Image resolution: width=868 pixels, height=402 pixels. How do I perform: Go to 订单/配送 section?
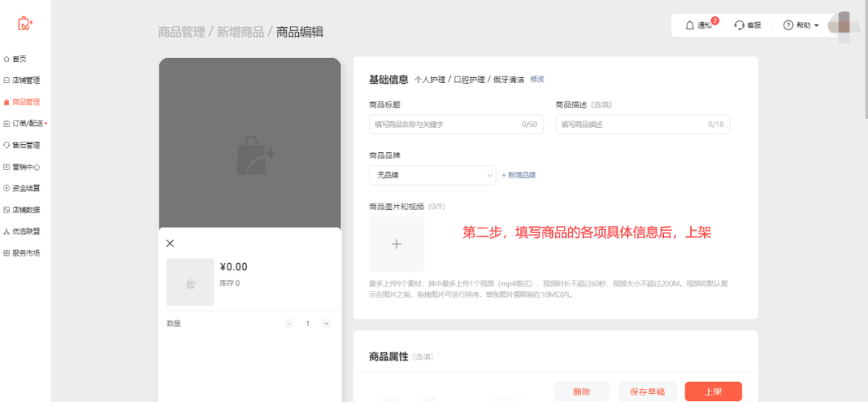[27, 124]
